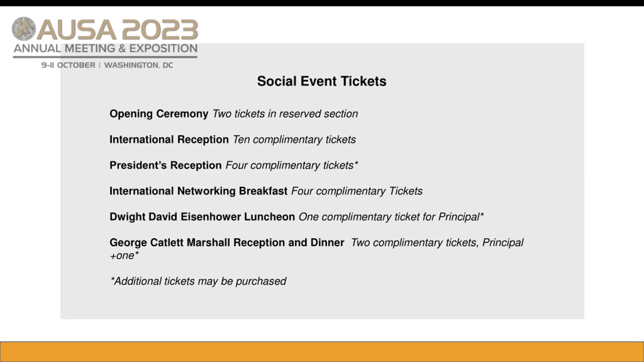Click the 9-11 October Washington DC line

[x=107, y=65]
